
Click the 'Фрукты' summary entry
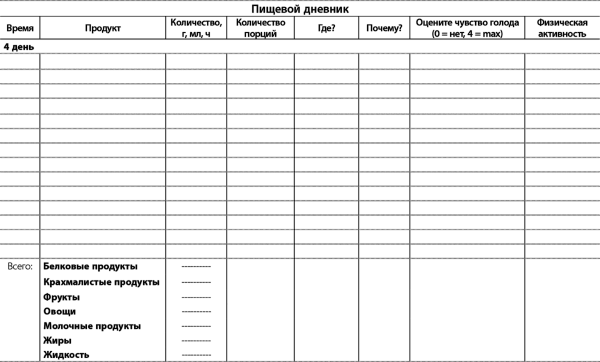coord(62,297)
